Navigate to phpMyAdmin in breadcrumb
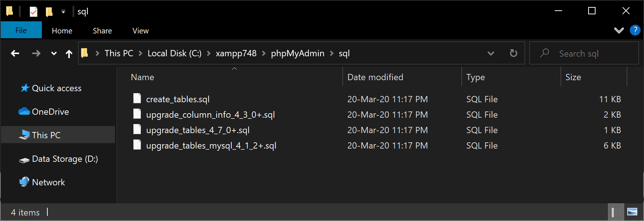The image size is (644, 221). (298, 53)
